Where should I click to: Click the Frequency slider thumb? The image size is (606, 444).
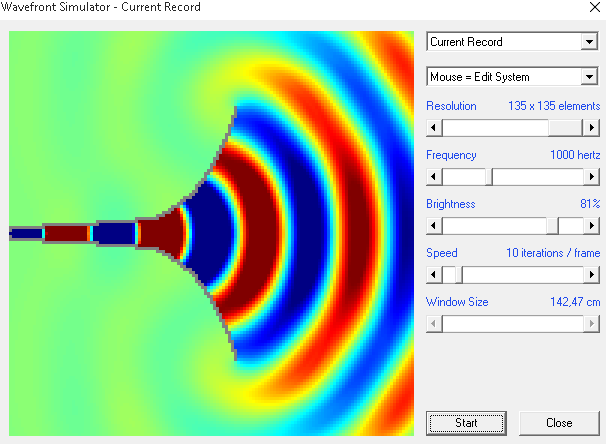489,177
